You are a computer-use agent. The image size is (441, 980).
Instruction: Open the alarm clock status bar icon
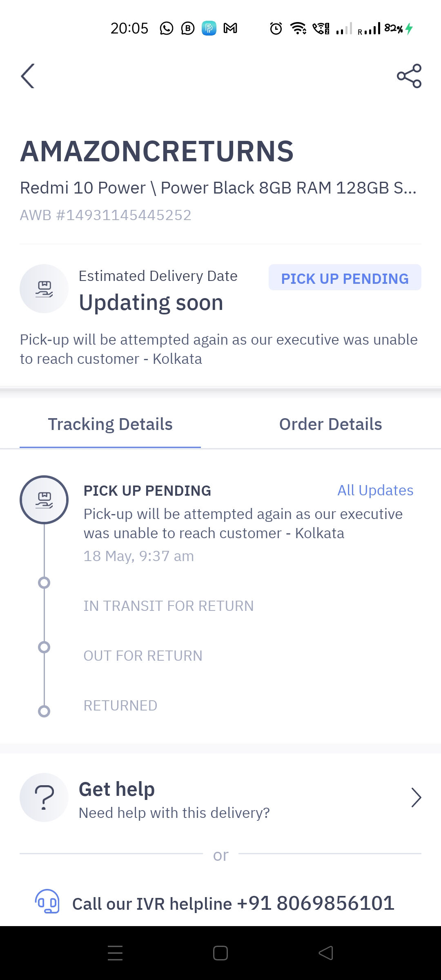tap(276, 29)
